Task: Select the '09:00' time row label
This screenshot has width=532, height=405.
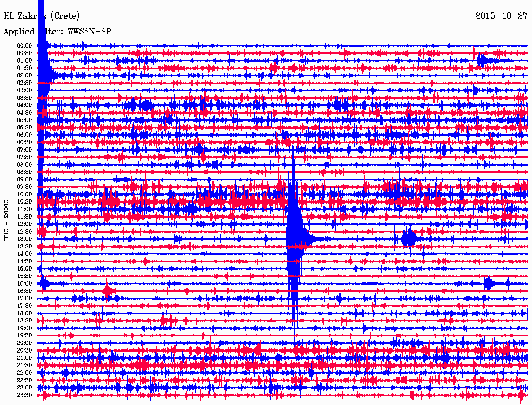Action: point(24,180)
